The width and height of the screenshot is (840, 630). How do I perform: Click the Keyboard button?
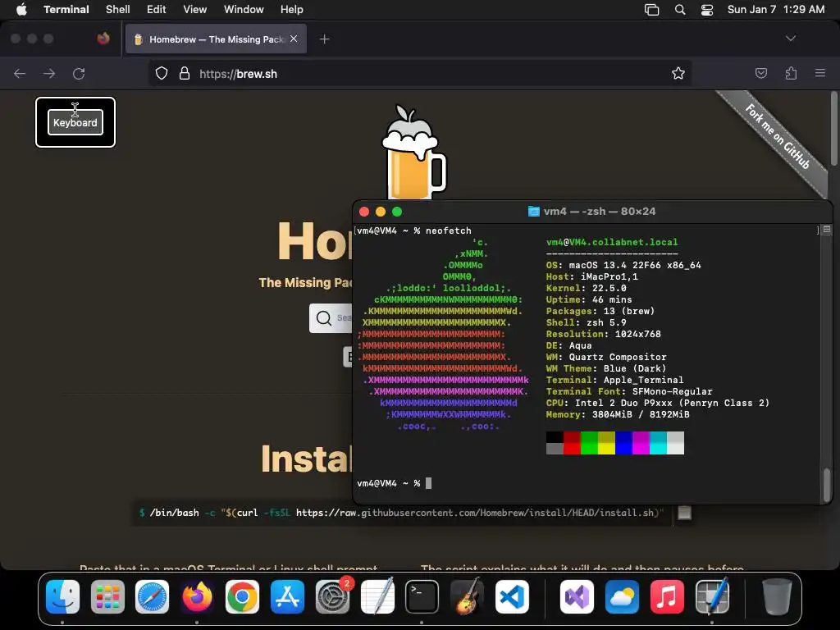(75, 123)
